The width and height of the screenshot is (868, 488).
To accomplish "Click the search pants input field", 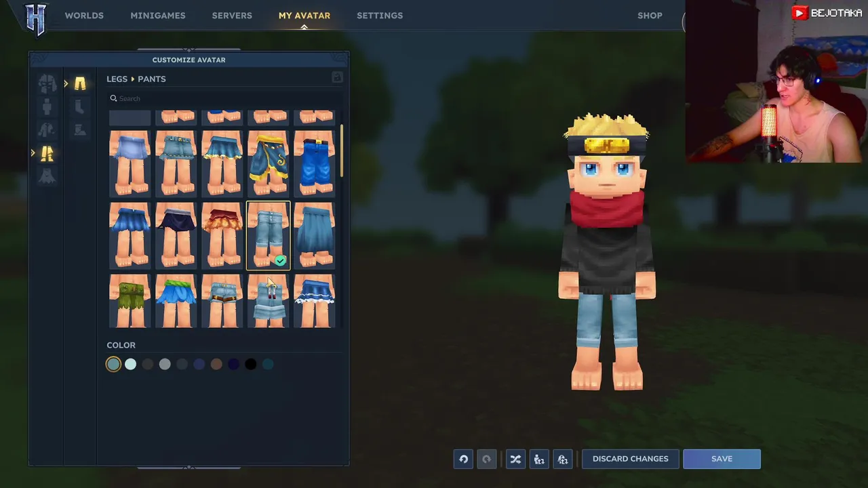I will (x=223, y=98).
